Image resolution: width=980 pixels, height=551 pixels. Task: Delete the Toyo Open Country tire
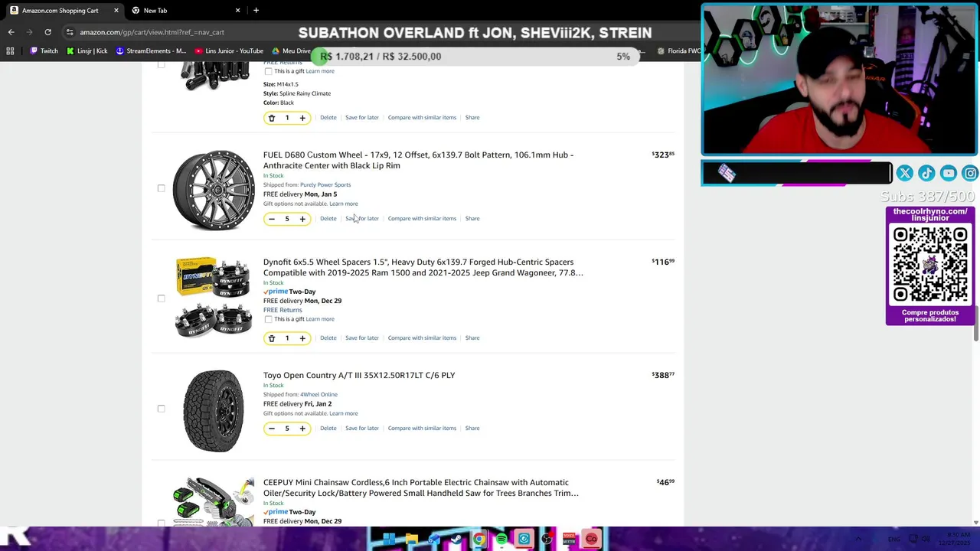[x=328, y=428]
